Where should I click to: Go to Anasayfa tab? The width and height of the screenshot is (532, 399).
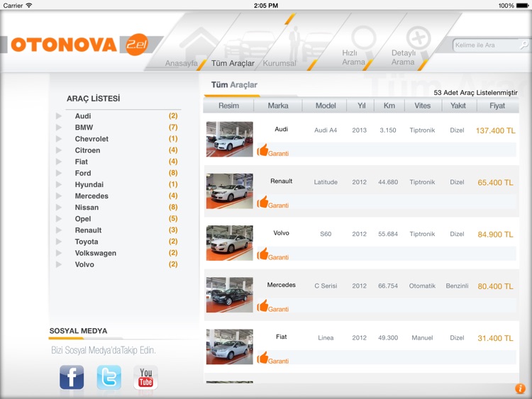click(181, 63)
